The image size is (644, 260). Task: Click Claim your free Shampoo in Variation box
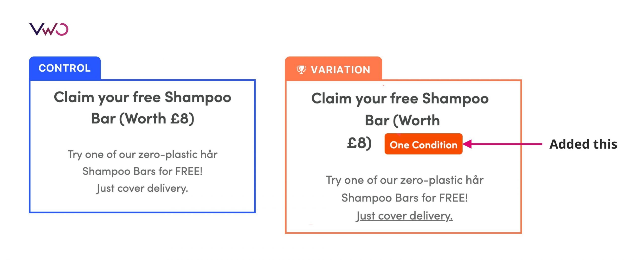pyautogui.click(x=400, y=98)
